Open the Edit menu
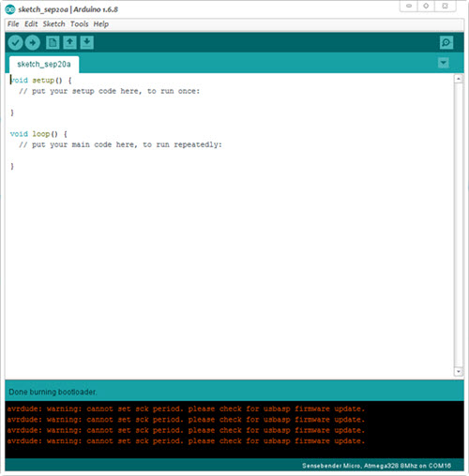This screenshot has width=469, height=476. point(31,24)
